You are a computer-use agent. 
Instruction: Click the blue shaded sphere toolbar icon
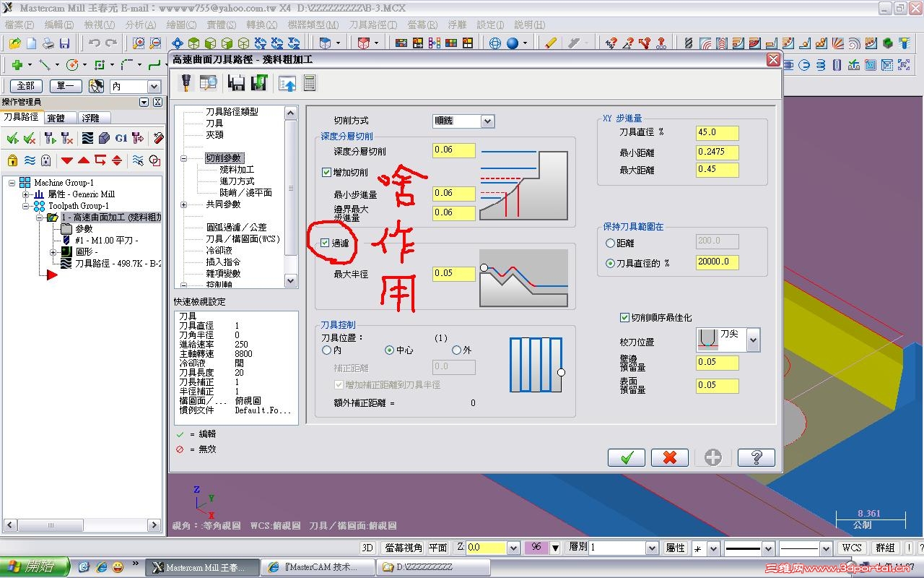coord(513,43)
